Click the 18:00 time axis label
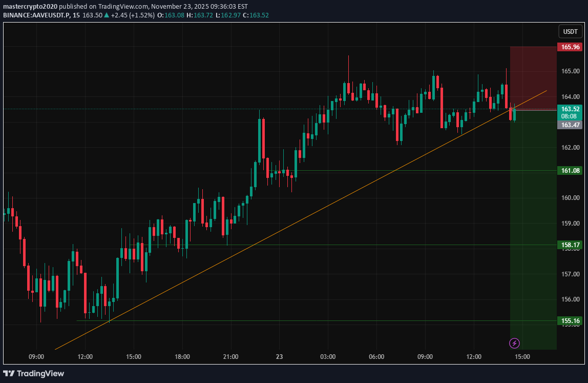Screen dimensions: 588x383 pos(182,357)
